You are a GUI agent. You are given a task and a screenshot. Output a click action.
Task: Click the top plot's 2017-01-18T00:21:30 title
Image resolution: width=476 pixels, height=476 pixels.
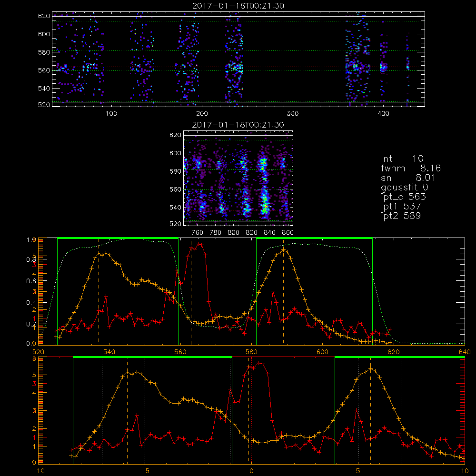click(238, 6)
